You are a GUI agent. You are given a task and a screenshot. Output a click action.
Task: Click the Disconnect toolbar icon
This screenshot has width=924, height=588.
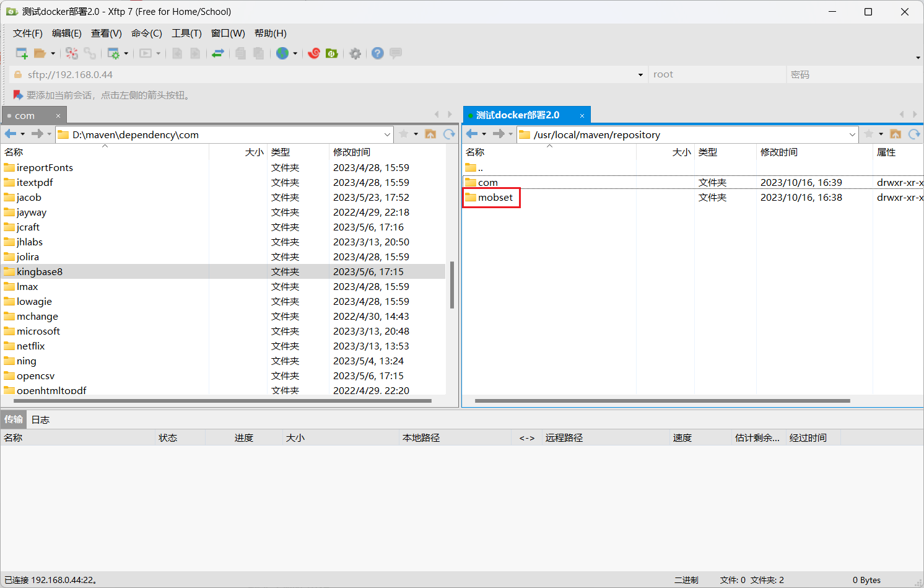[x=72, y=53]
